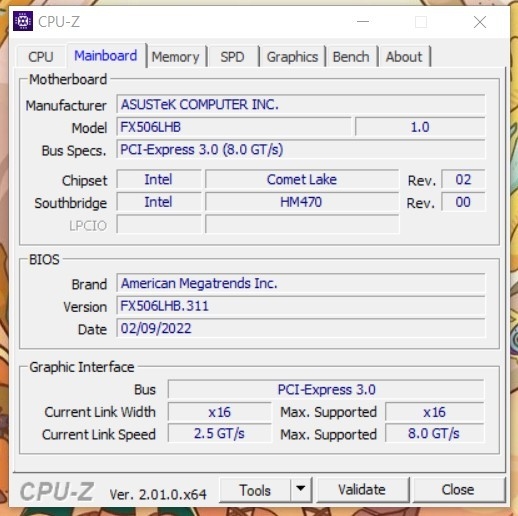Click the chipset Rev. value 02
This screenshot has height=516, width=518.
(x=463, y=180)
